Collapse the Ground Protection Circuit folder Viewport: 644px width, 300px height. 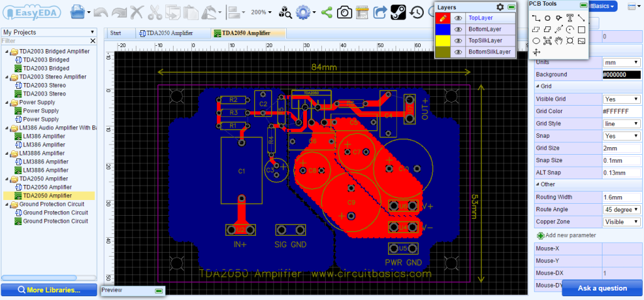point(7,204)
